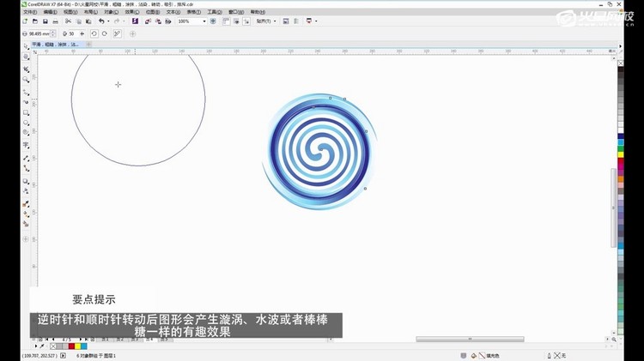Click the Save icon in standard toolbar

pos(45,21)
